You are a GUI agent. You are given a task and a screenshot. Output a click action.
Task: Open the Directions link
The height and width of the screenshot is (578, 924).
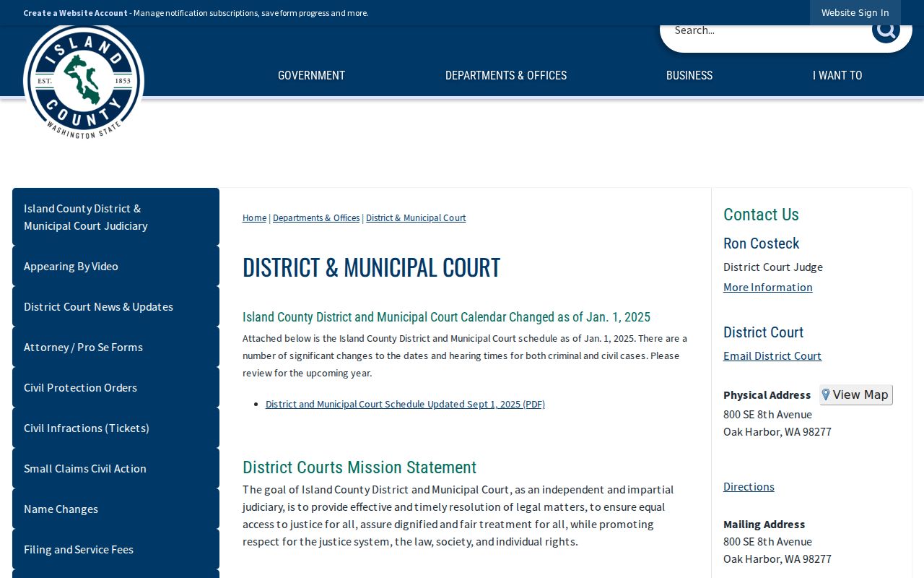pos(749,486)
